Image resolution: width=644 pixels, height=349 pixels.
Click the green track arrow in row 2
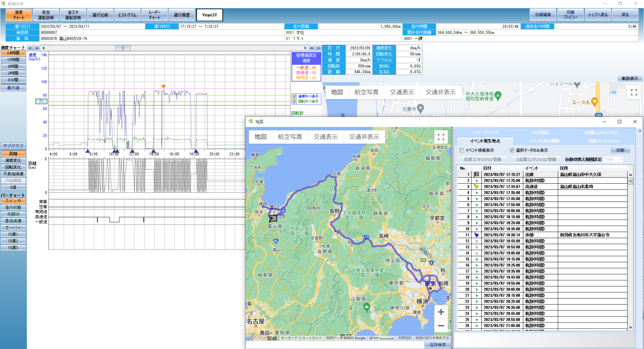477,181
